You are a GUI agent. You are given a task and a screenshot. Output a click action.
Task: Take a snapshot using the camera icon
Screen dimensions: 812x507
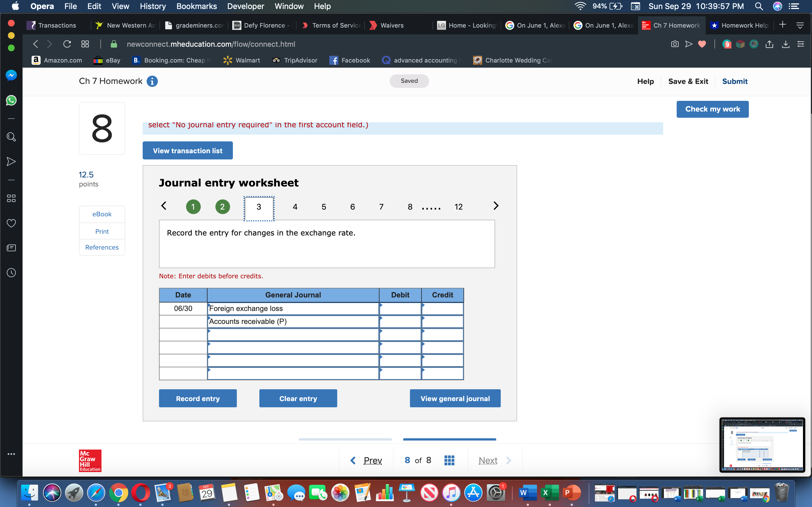point(675,44)
